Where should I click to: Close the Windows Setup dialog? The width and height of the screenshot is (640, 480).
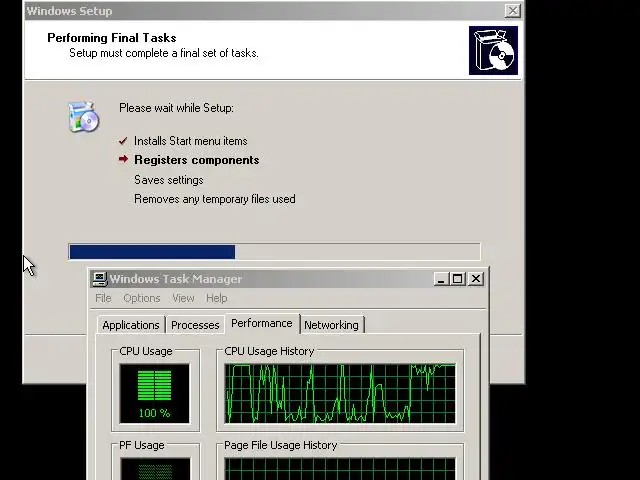(512, 11)
